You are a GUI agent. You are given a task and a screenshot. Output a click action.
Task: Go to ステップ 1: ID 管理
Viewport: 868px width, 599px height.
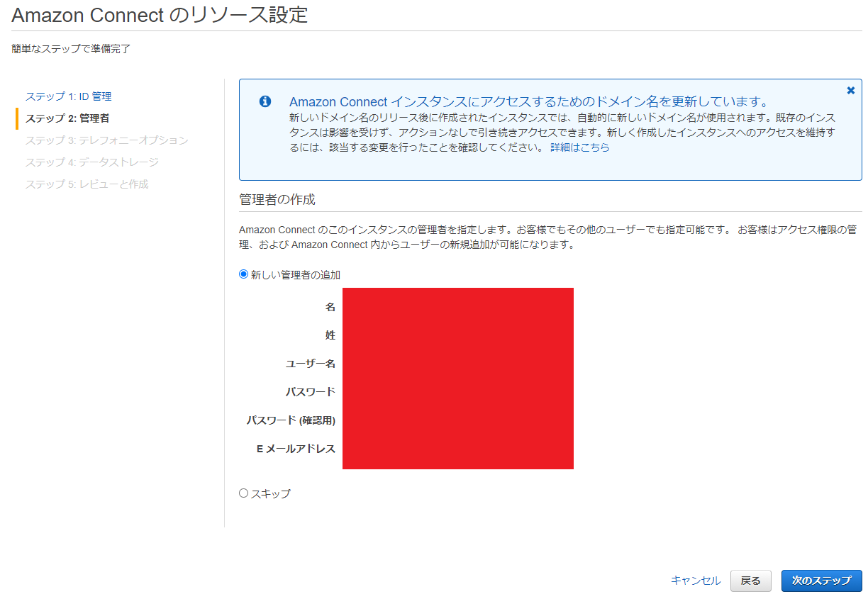[x=69, y=96]
